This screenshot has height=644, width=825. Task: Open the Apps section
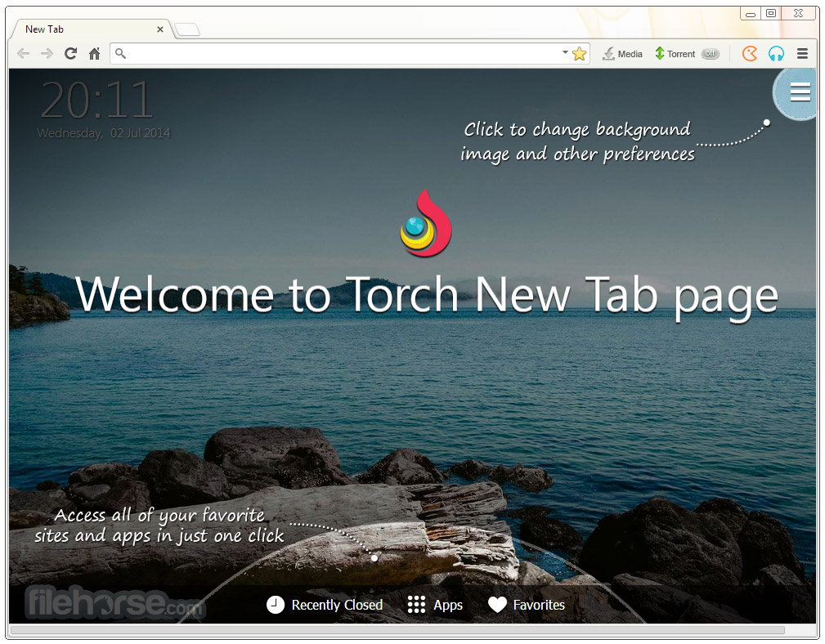coord(435,605)
